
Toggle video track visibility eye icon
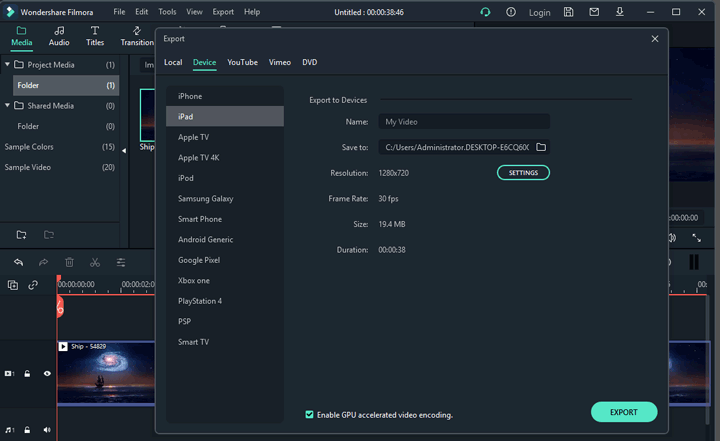(x=46, y=373)
